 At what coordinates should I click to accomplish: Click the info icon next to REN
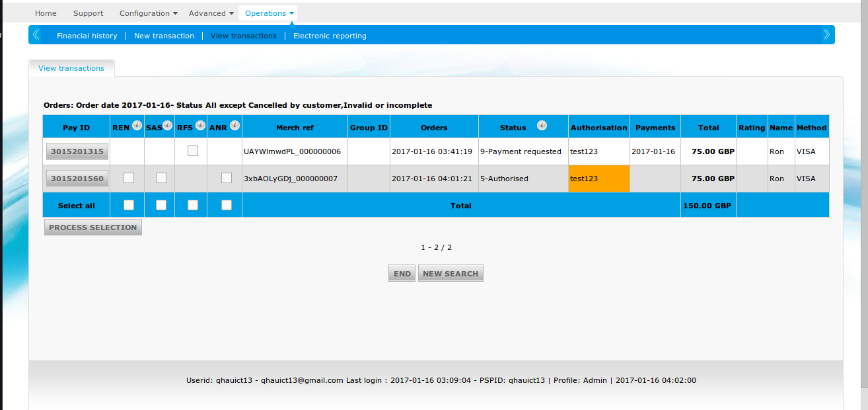pyautogui.click(x=137, y=126)
